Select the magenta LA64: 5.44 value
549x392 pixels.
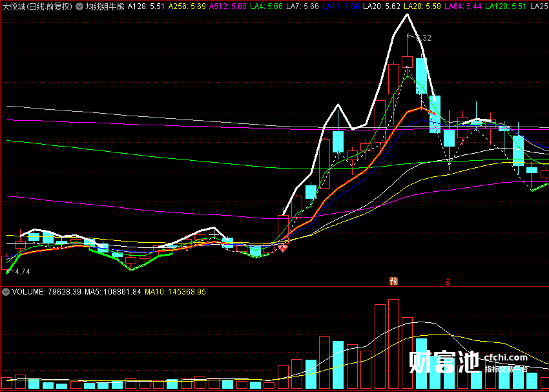pyautogui.click(x=463, y=6)
